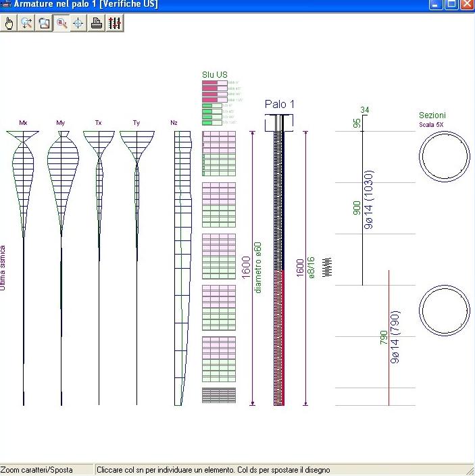Maximize the Armature nel palo window

click(451, 4)
